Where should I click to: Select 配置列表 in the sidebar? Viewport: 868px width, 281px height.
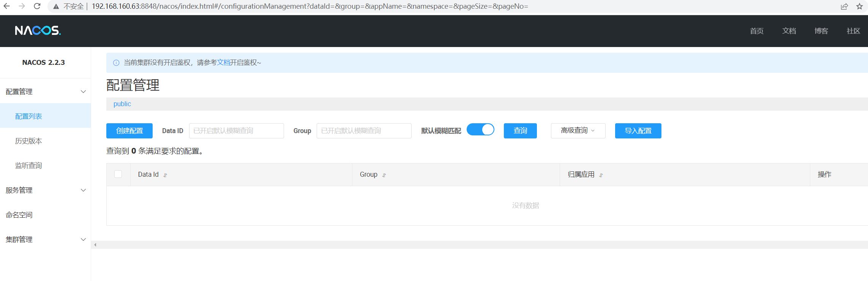(x=46, y=116)
